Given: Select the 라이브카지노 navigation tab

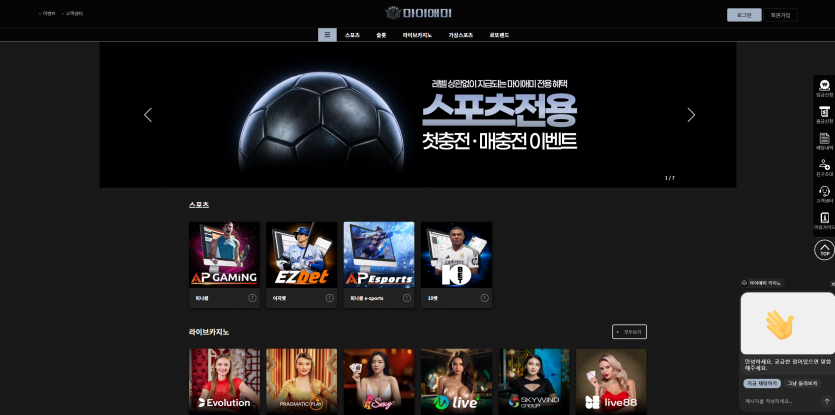Looking at the screenshot, I should pos(417,35).
